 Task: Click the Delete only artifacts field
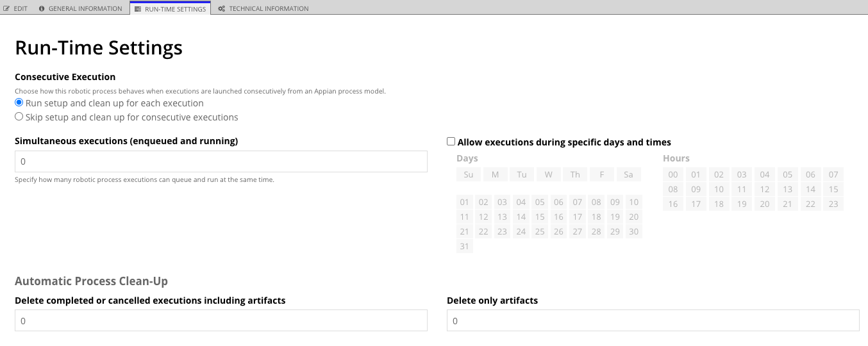(653, 320)
